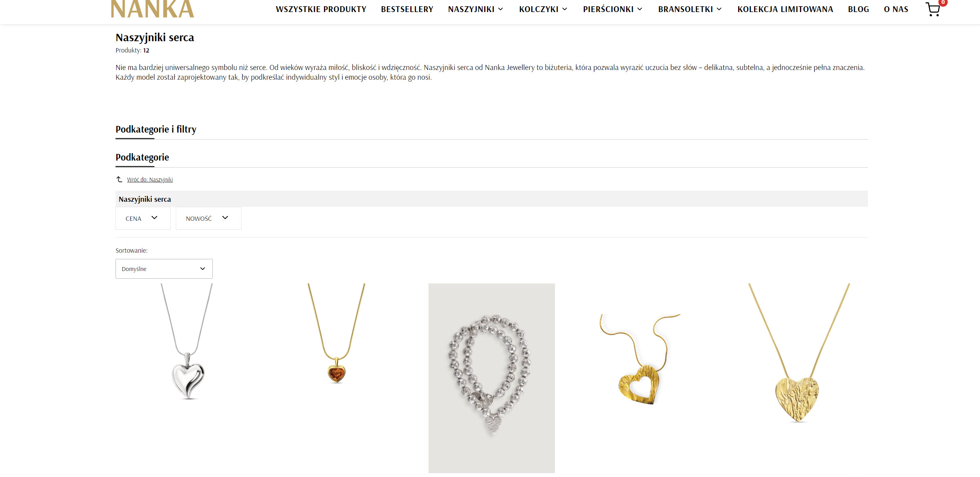Open the BESTSELLERY page

[407, 9]
